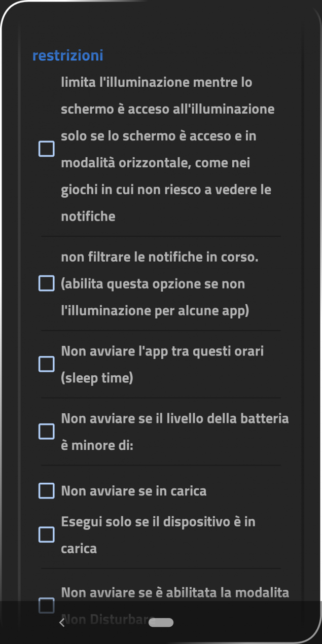Tap the text 'Non avviare se in carica'
Image resolution: width=322 pixels, height=644 pixels.
(x=134, y=491)
